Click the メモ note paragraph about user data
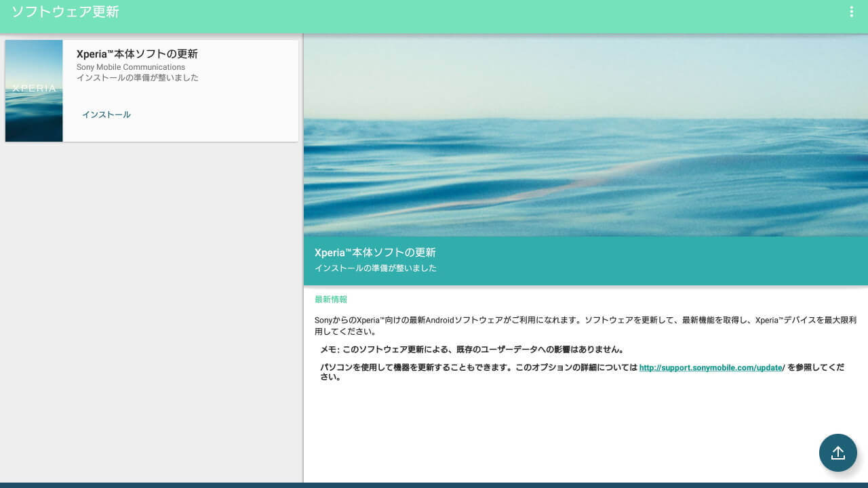Image resolution: width=868 pixels, height=488 pixels. [x=472, y=350]
